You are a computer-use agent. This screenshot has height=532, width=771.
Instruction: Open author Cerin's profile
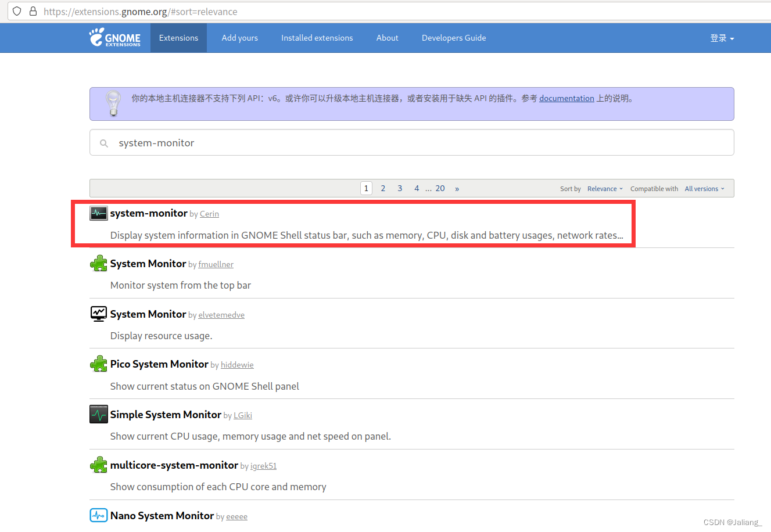(x=209, y=214)
